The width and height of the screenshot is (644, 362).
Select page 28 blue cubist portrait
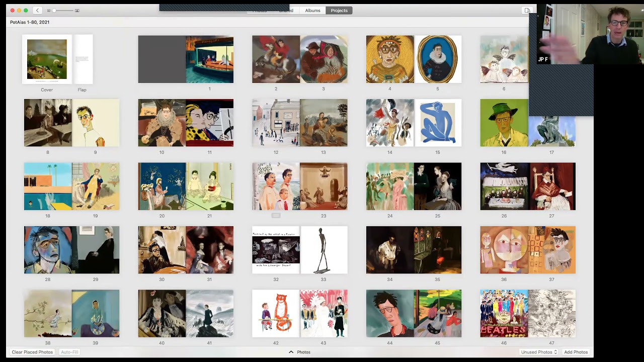coord(48,250)
